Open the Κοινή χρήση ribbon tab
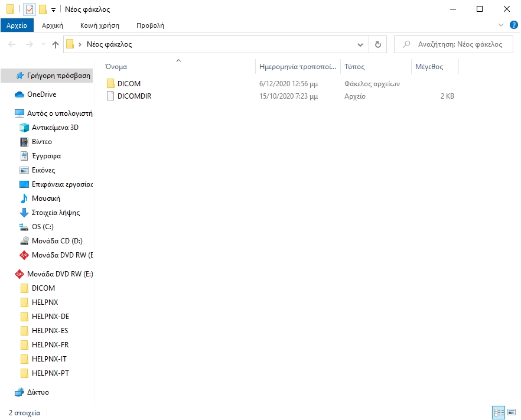The height and width of the screenshot is (420, 521). coord(100,25)
